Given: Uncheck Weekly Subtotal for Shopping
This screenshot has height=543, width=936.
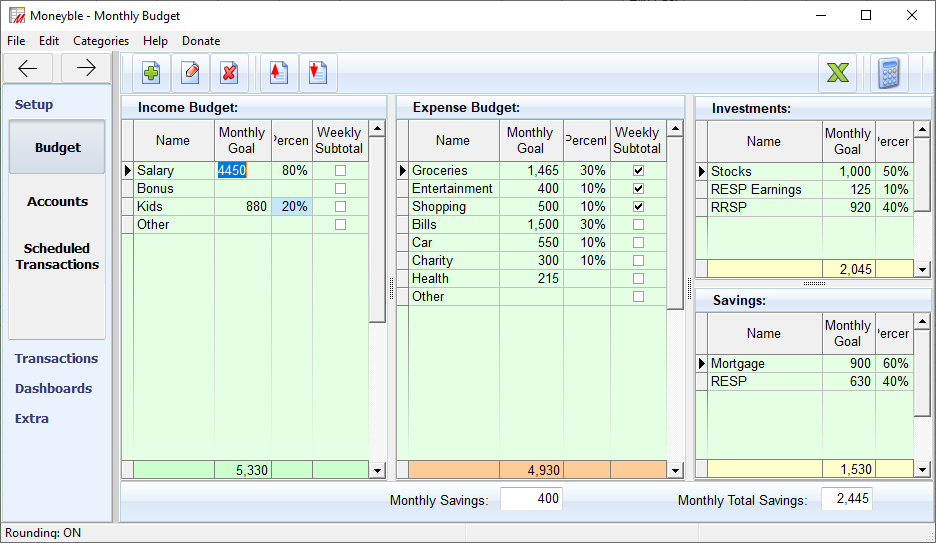Looking at the screenshot, I should pyautogui.click(x=638, y=206).
